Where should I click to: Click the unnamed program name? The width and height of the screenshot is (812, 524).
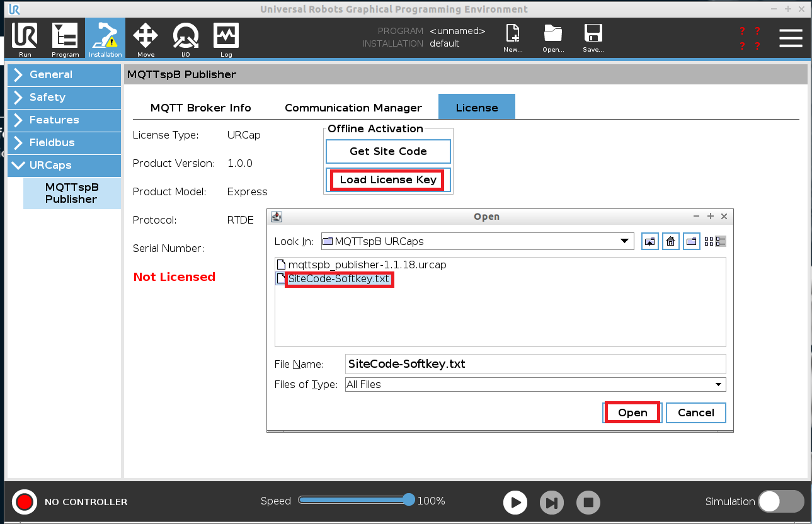[457, 31]
